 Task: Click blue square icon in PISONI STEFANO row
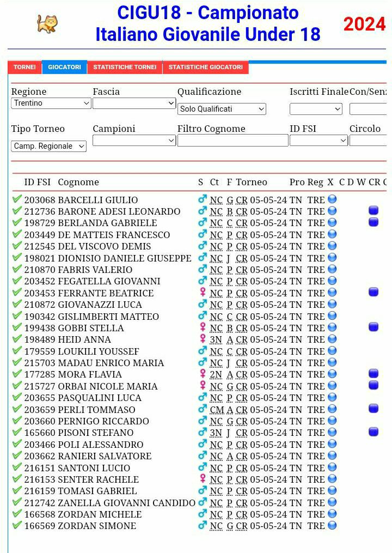tap(373, 432)
